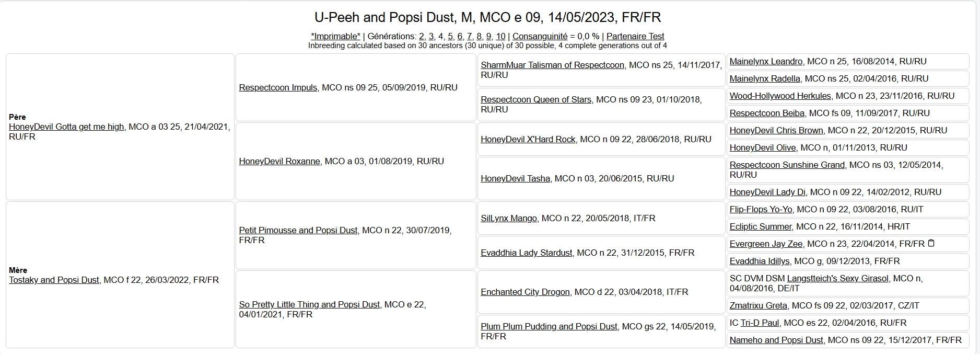Switch to 2 generations view
This screenshot has width=980, height=354.
click(421, 37)
